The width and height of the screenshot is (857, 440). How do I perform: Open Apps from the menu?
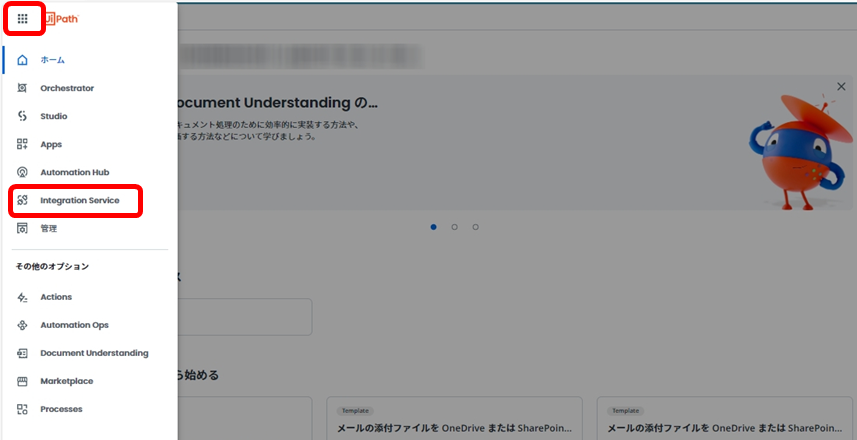tap(51, 145)
